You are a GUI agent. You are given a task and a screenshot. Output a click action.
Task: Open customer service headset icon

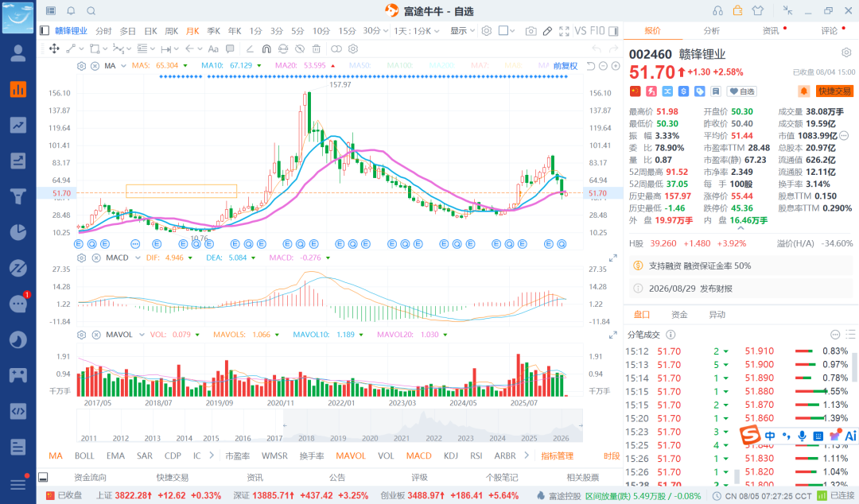pos(717,10)
